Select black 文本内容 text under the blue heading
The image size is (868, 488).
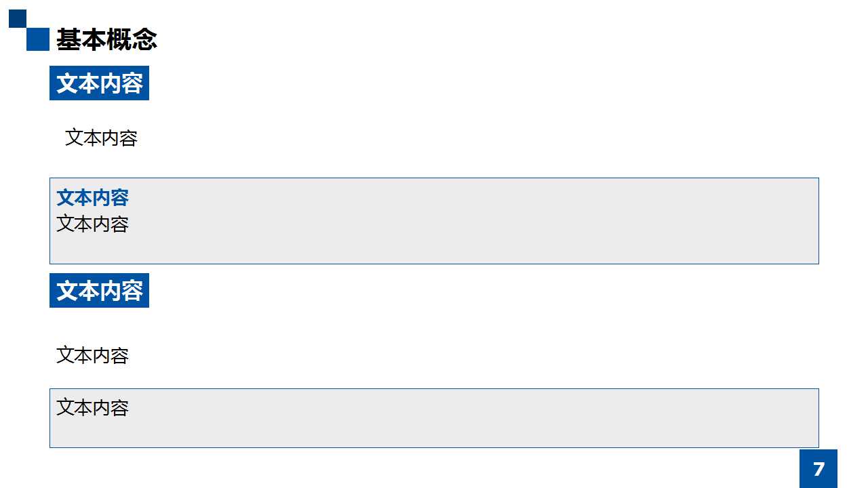[92, 224]
